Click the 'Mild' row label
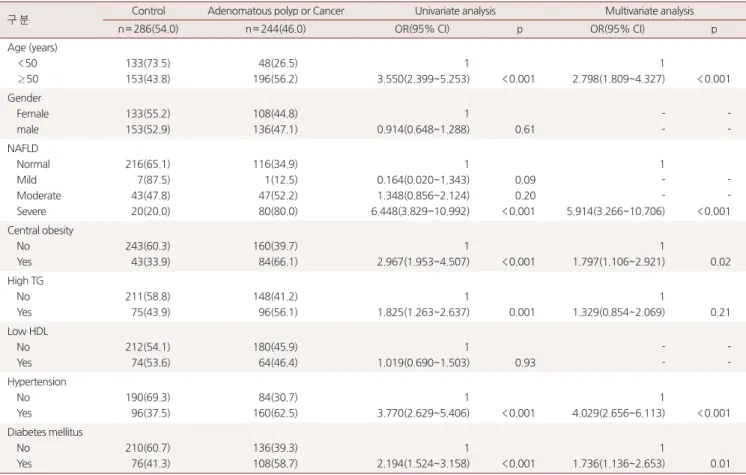This screenshot has height=475, width=746. tap(27, 180)
